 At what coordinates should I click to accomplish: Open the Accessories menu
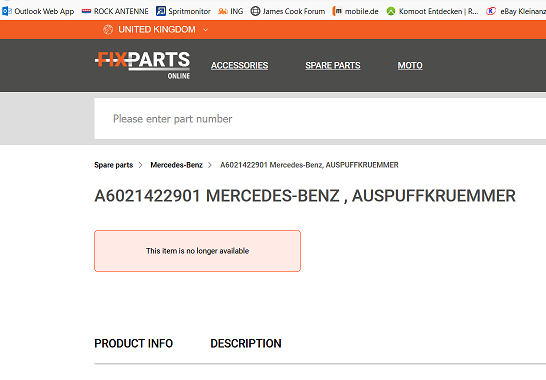[240, 65]
